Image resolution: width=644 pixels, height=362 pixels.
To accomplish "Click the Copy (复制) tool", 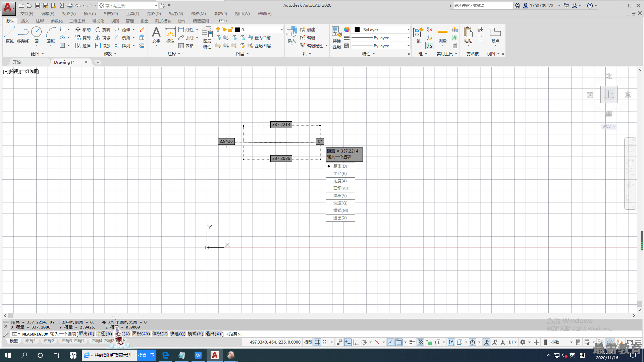I will (x=83, y=38).
